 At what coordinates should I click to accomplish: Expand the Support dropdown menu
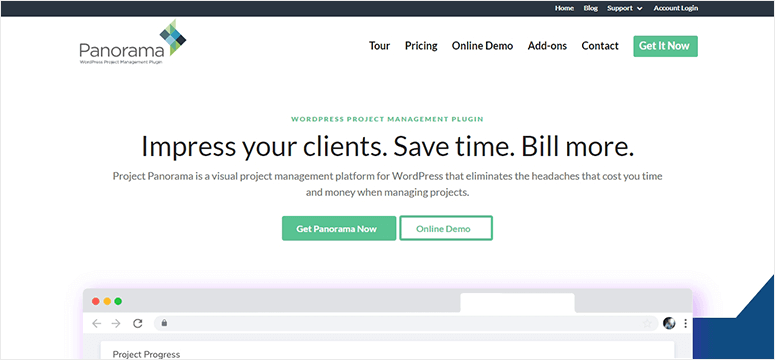coord(625,8)
